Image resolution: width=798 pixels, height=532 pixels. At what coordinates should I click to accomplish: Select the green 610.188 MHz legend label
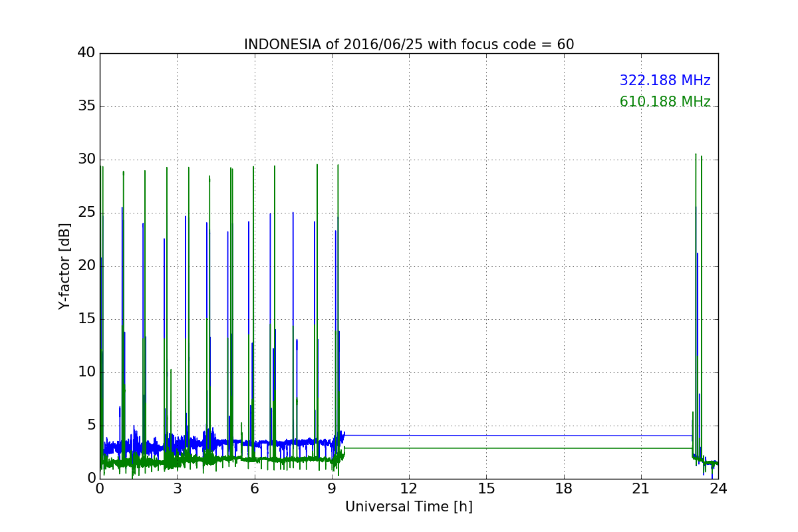tap(665, 102)
